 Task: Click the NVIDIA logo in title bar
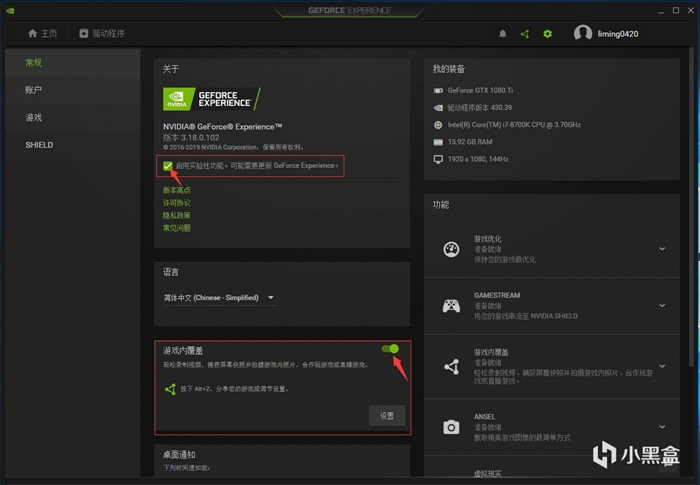click(x=10, y=10)
